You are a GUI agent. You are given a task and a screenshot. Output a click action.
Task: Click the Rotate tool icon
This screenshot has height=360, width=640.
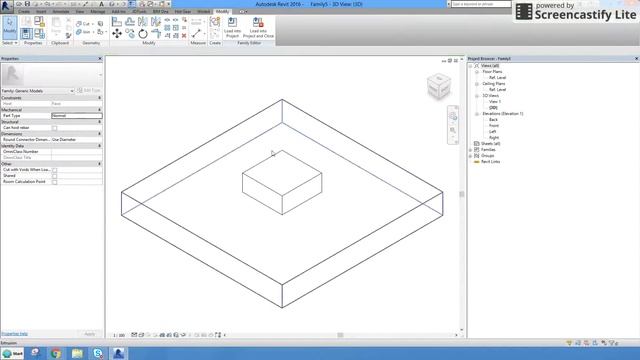point(142,33)
